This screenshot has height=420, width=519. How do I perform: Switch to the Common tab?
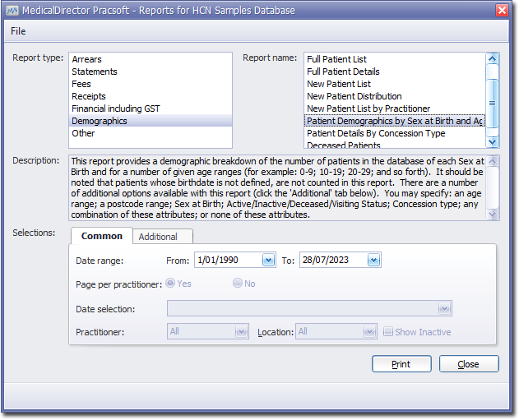click(x=102, y=236)
